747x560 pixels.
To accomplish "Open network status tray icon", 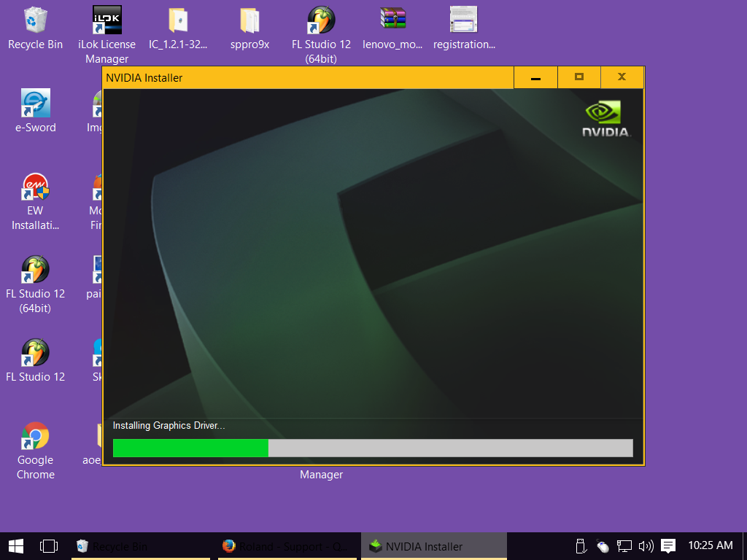I will (624, 546).
